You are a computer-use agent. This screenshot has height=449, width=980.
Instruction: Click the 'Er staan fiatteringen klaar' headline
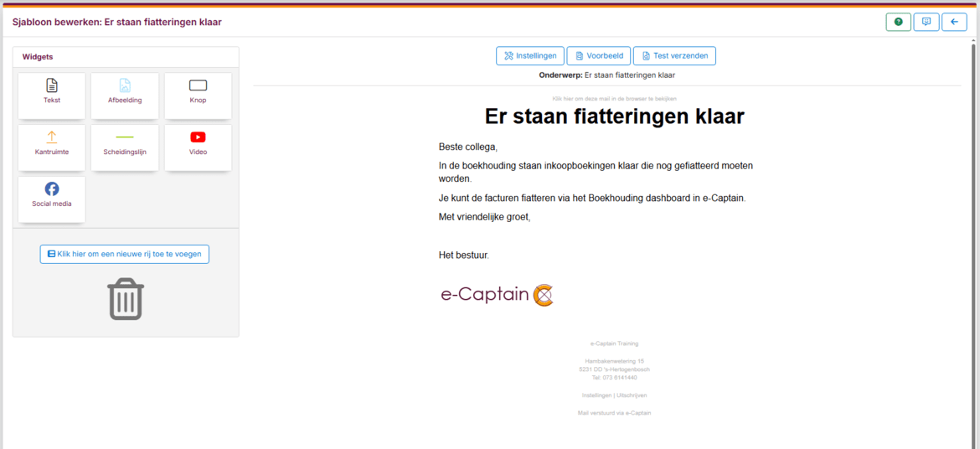coord(614,116)
